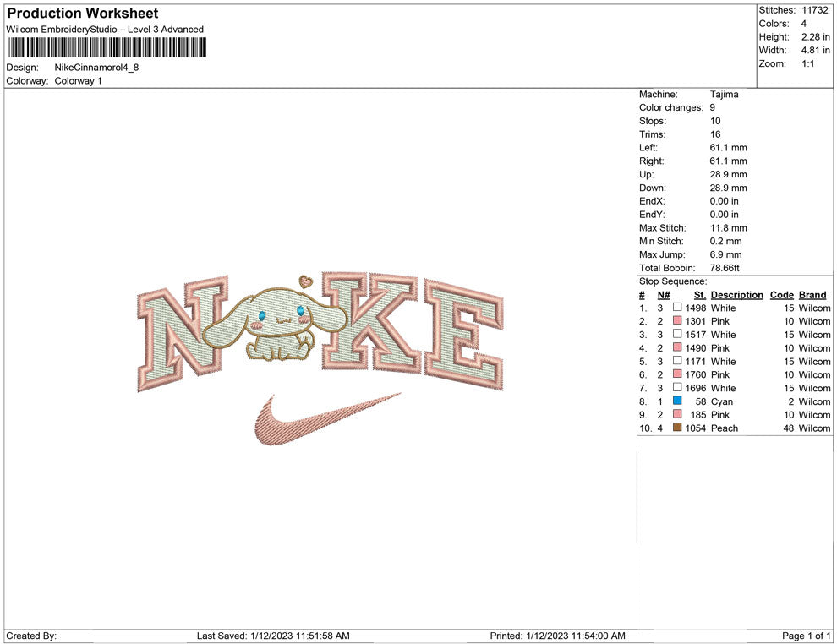The width and height of the screenshot is (837, 644).
Task: Click the St. column header
Action: coord(699,295)
